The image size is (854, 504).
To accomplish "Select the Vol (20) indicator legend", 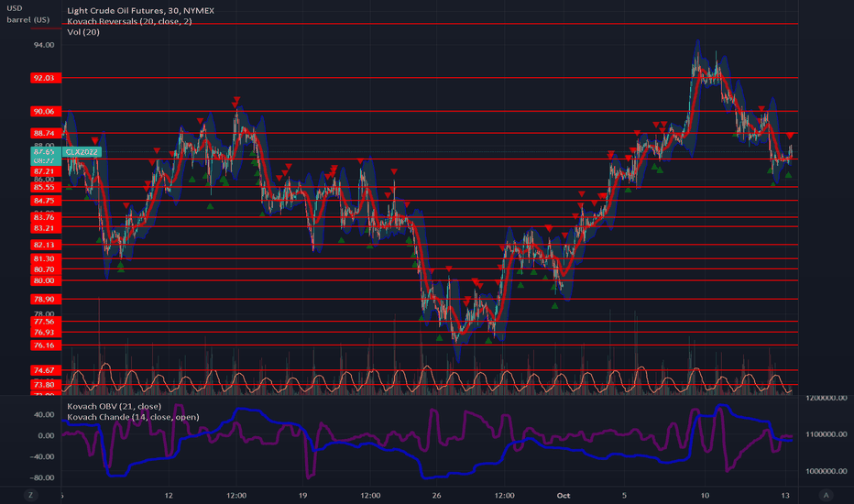I will 83,32.
